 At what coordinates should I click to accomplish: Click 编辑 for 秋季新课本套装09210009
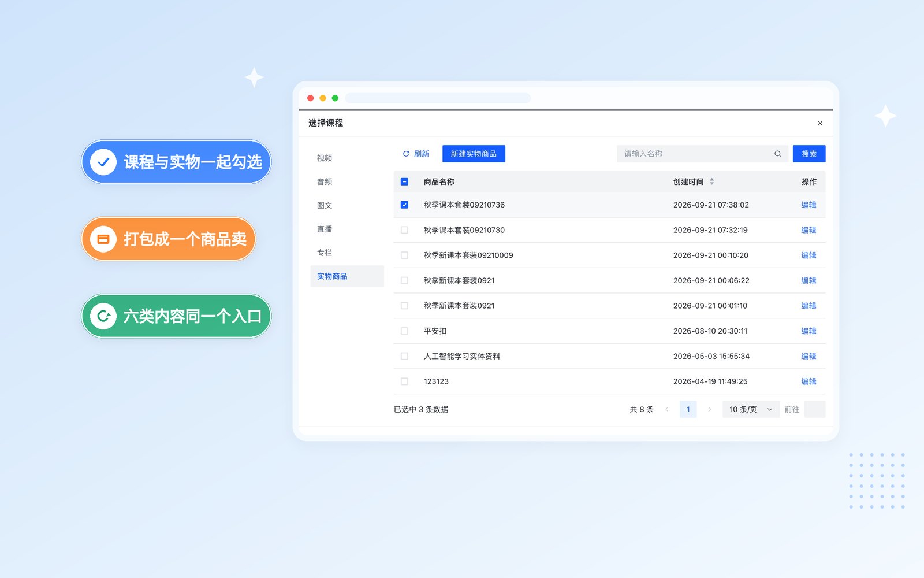coord(808,255)
